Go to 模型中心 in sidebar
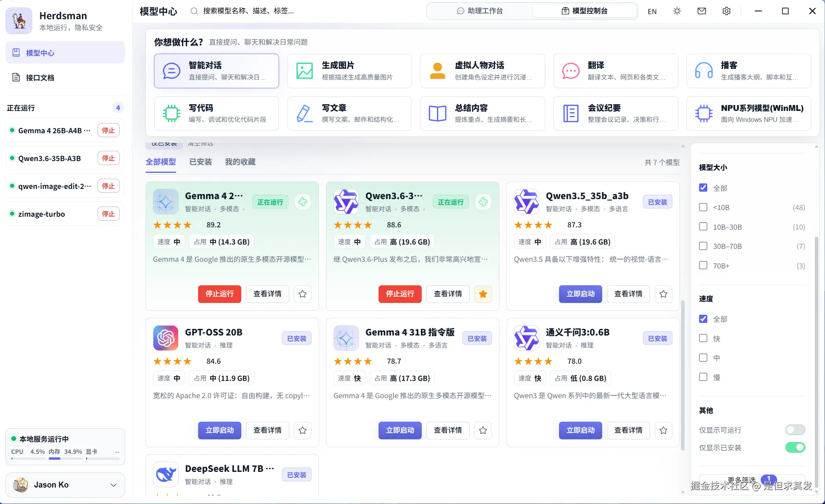This screenshot has height=504, width=825. (65, 53)
